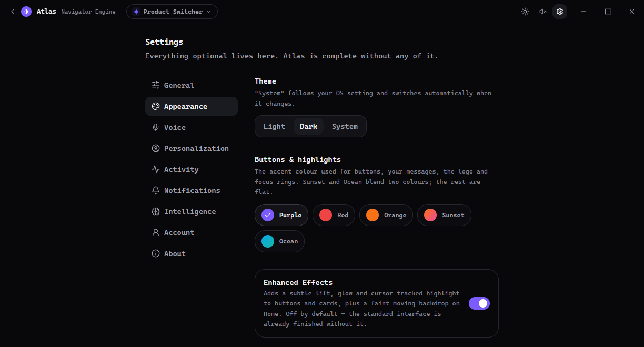Click the Intelligence brain icon
The width and height of the screenshot is (644, 347).
pyautogui.click(x=156, y=211)
